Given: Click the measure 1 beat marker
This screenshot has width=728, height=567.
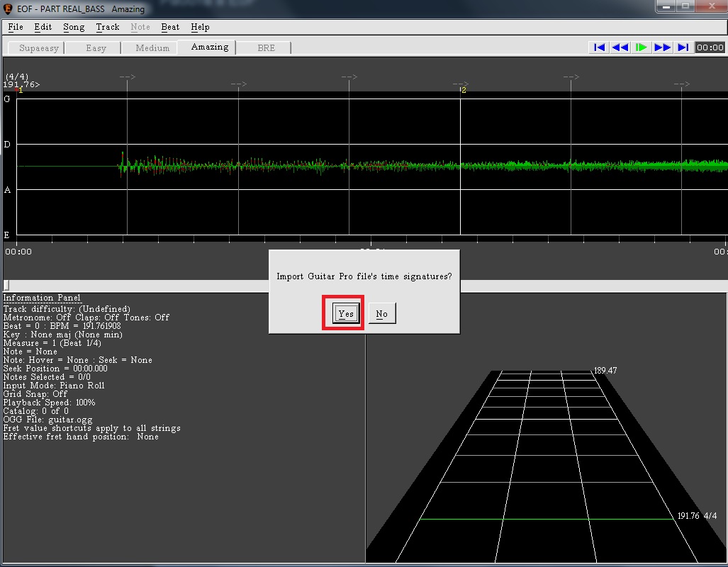Looking at the screenshot, I should pos(20,90).
